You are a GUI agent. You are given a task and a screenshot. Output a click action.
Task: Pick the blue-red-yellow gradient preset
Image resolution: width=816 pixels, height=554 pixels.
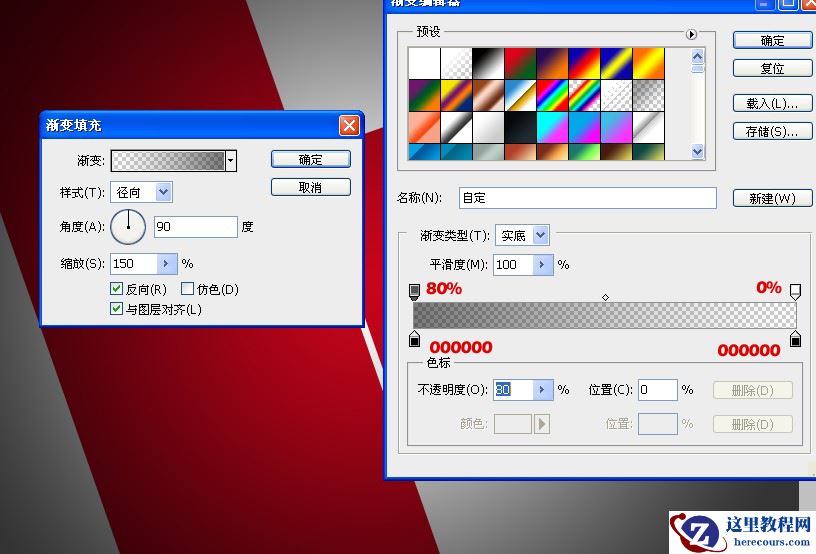point(584,63)
